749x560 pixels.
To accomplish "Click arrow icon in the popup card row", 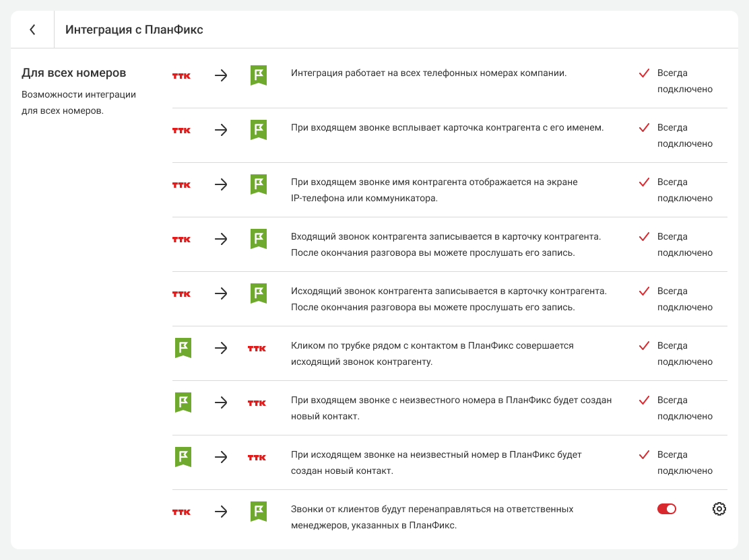I will pyautogui.click(x=221, y=130).
